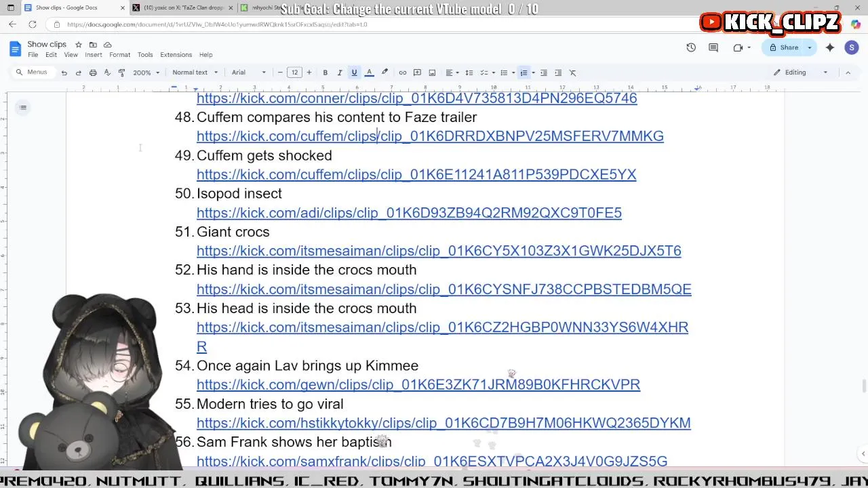The image size is (868, 488).
Task: Star the Show clips document
Action: 78,45
